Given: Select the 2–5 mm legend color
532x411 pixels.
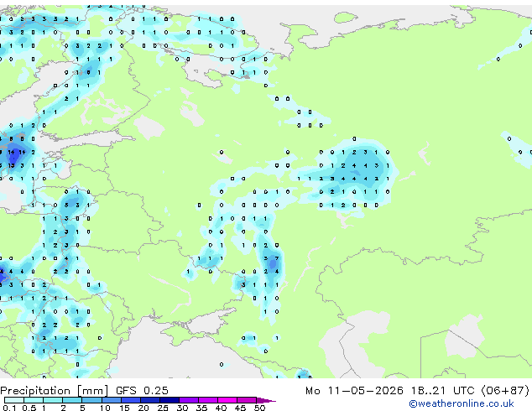Looking at the screenshot, I should (72, 400).
